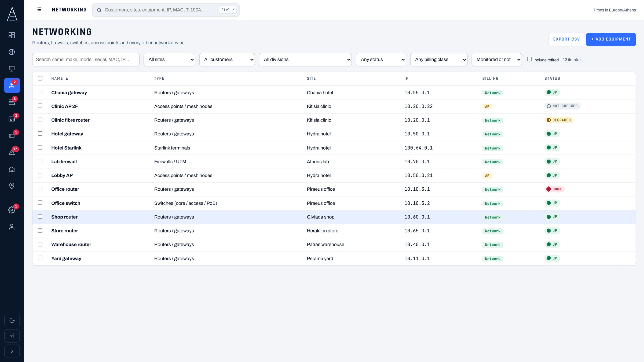Image resolution: width=644 pixels, height=362 pixels.
Task: Open the All divisions dropdown
Action: 305,60
